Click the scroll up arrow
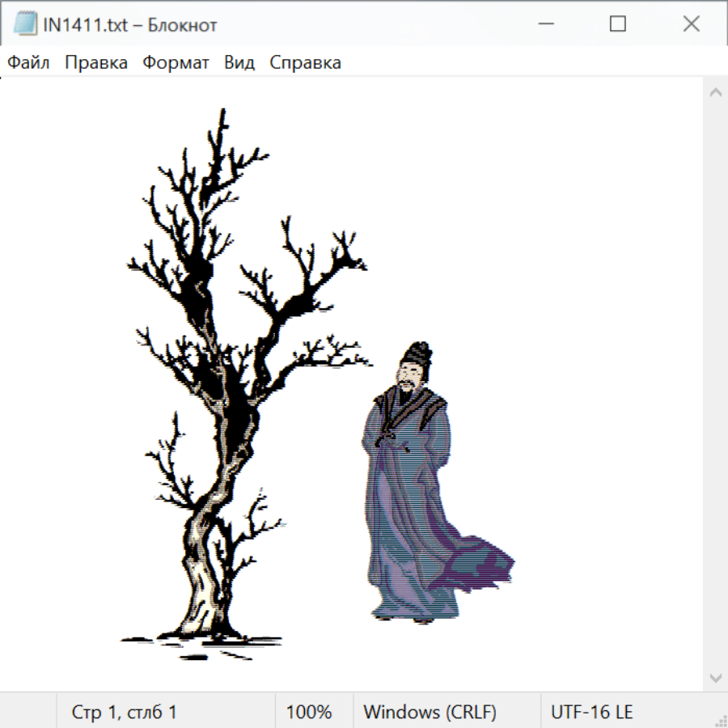 pyautogui.click(x=715, y=93)
